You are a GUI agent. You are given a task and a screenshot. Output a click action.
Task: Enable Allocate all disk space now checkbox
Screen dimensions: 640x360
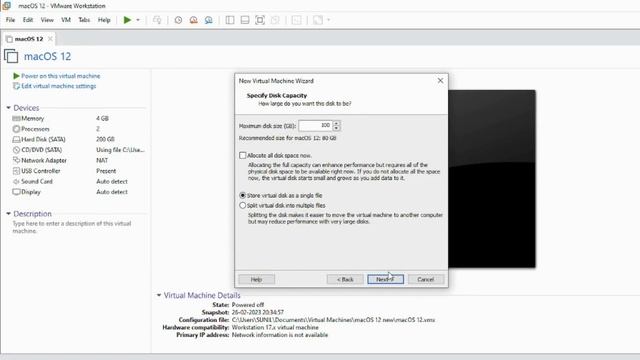point(242,156)
